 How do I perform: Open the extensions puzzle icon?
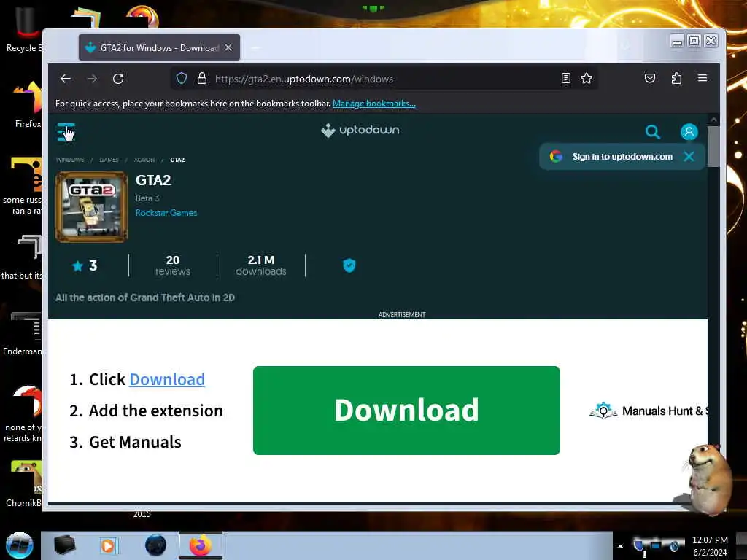click(x=676, y=79)
